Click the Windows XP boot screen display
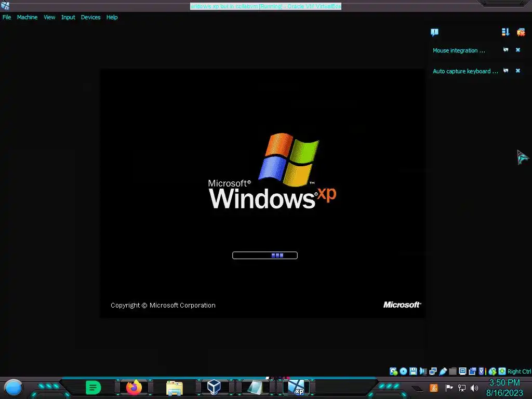Screen dimensions: 532x399 (x=262, y=193)
